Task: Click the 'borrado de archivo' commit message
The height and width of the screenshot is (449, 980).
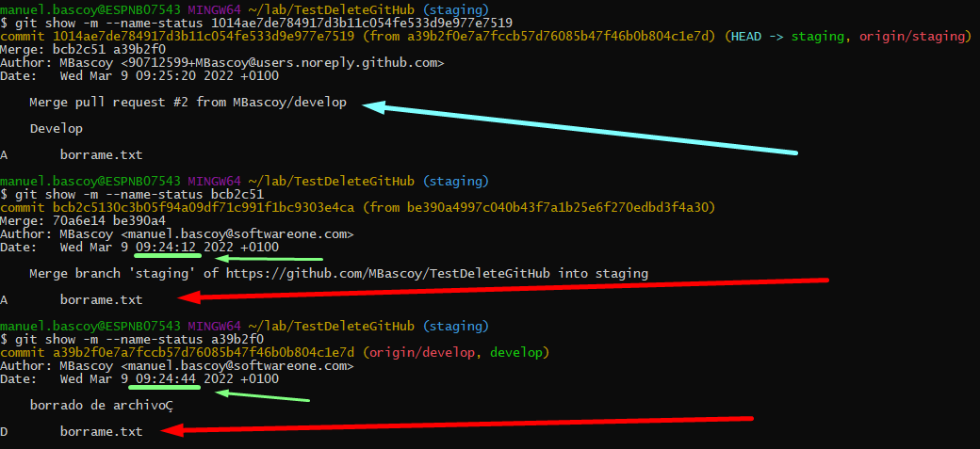Action: point(101,405)
